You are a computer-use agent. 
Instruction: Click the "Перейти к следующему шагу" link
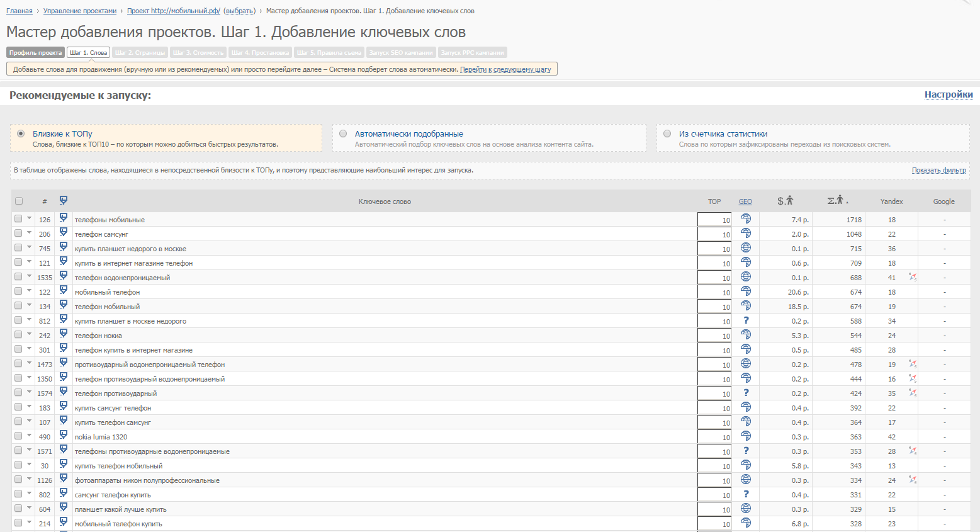(x=505, y=69)
